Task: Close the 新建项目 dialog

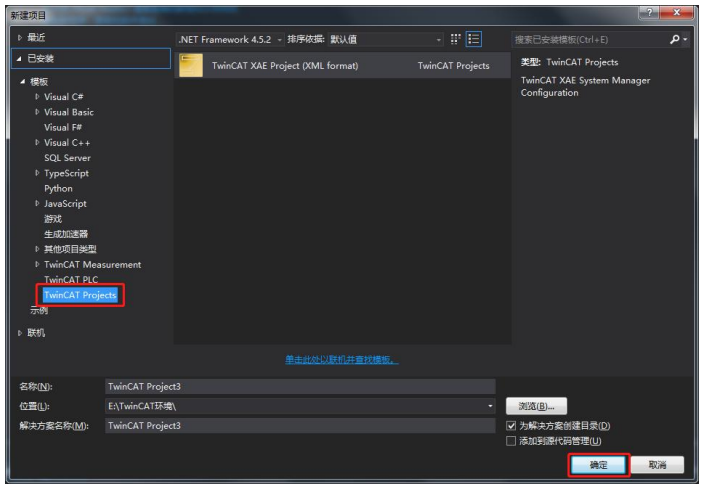Action: pos(677,13)
